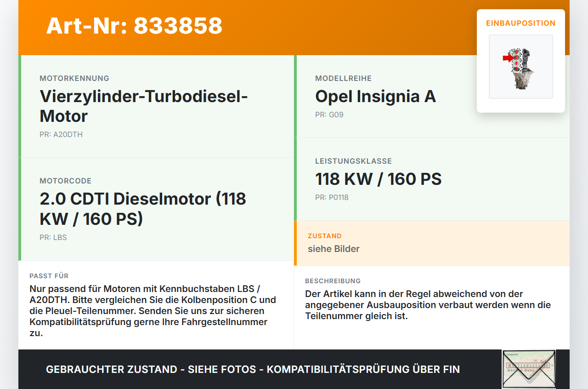Click the GEBRAUCHTER ZUSTAND footer banner text
Screen dimensions: 588x389
(253, 369)
